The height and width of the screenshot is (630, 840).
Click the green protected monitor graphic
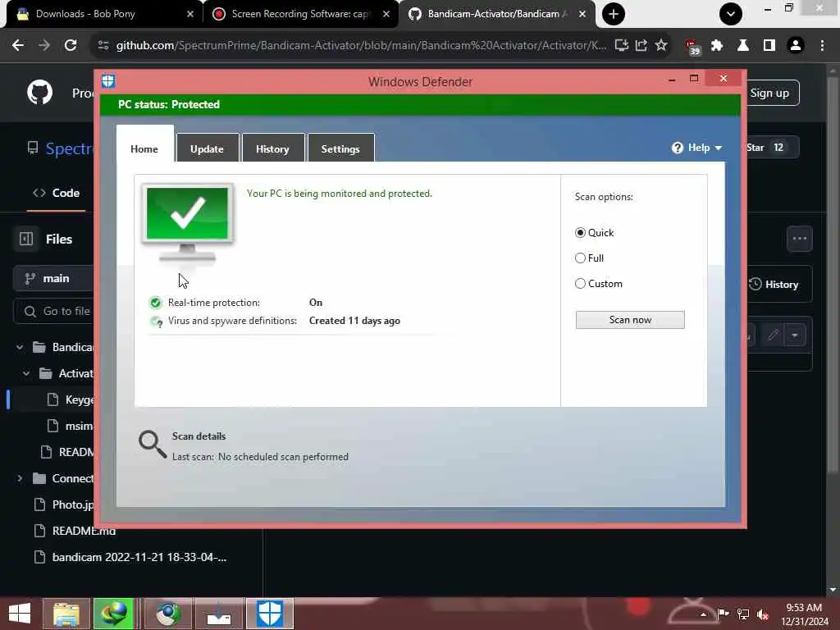188,222
